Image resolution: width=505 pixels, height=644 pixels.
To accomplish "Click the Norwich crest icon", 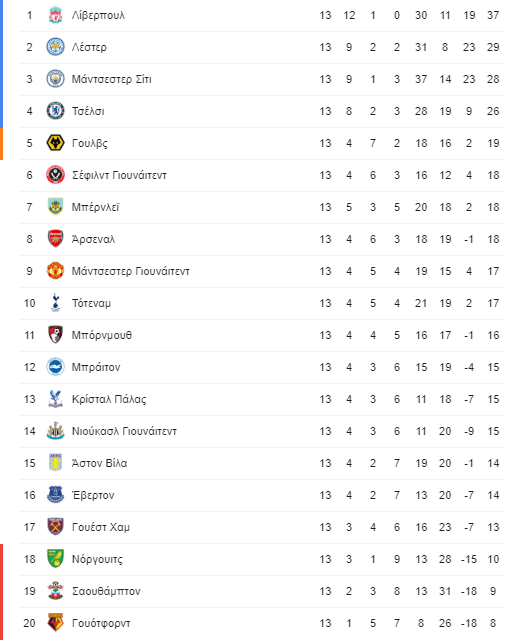I will [x=55, y=559].
